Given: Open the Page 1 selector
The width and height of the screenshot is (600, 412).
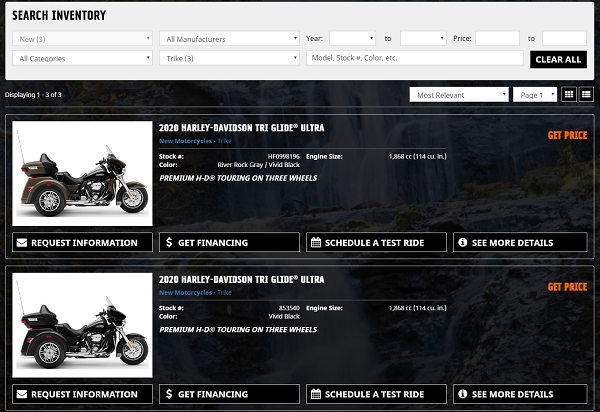Looking at the screenshot, I should pos(535,95).
